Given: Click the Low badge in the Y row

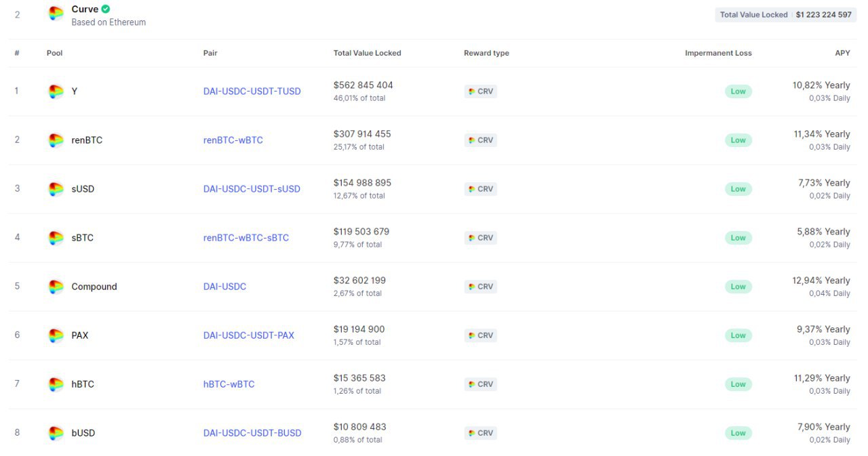Looking at the screenshot, I should [x=738, y=91].
